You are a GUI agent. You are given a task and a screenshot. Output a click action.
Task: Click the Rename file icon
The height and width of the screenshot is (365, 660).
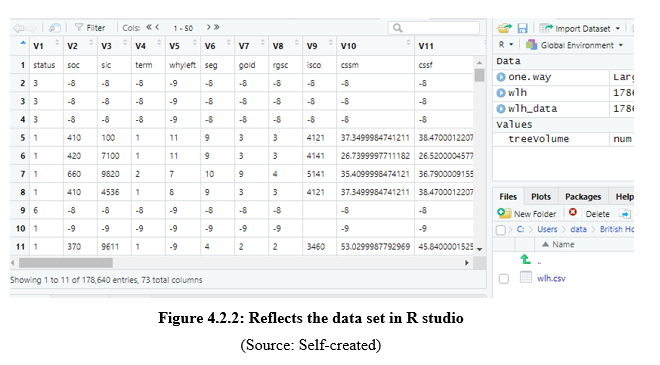[x=625, y=214]
